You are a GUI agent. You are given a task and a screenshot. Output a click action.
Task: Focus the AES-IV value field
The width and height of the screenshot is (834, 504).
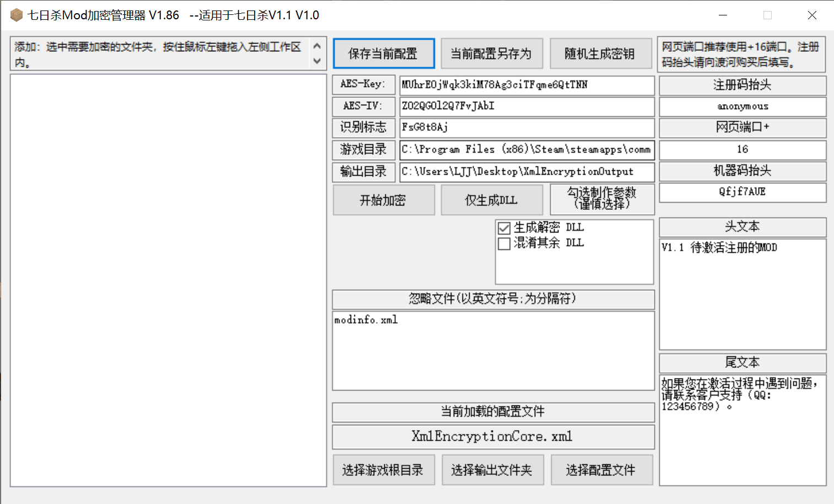pyautogui.click(x=527, y=106)
